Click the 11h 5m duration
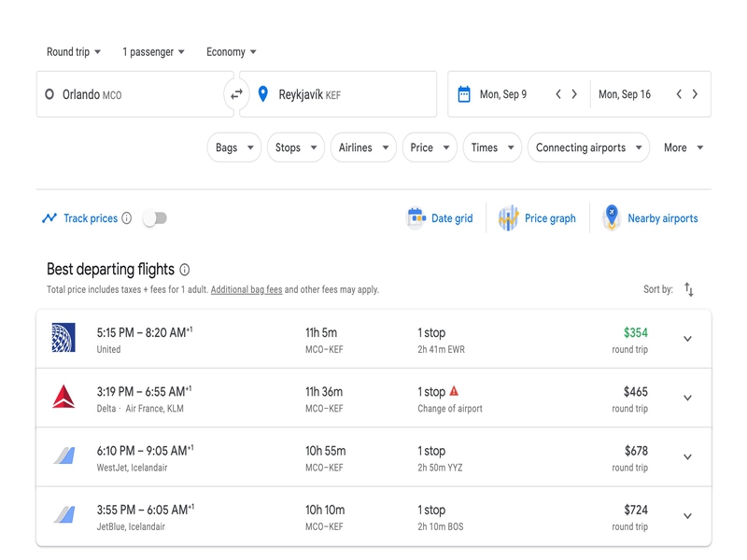 [321, 332]
